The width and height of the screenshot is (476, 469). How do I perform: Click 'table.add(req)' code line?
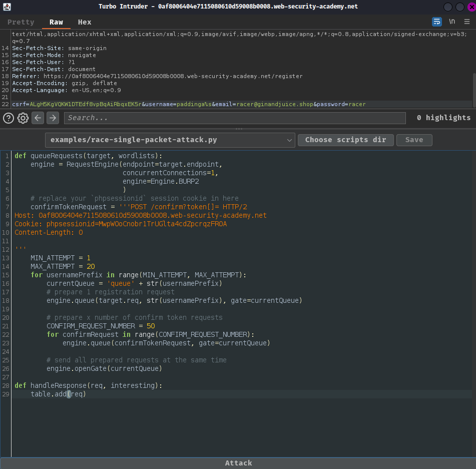pyautogui.click(x=58, y=394)
